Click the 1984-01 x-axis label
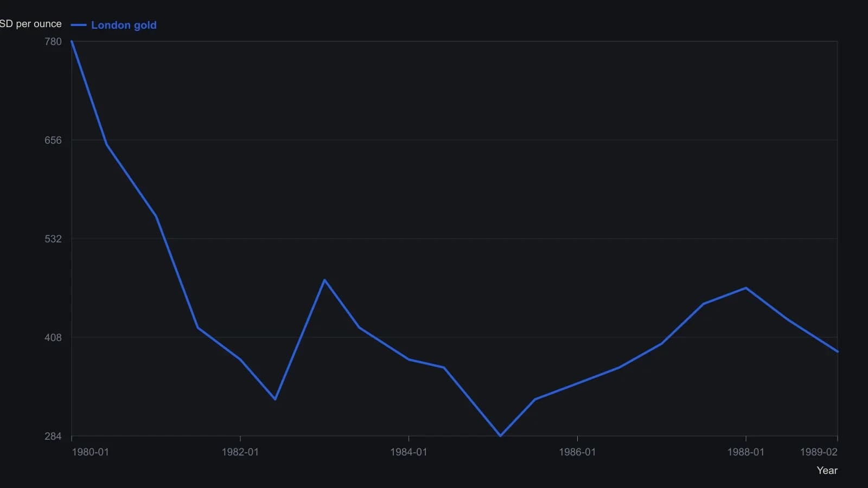The height and width of the screenshot is (488, 868). click(x=409, y=452)
